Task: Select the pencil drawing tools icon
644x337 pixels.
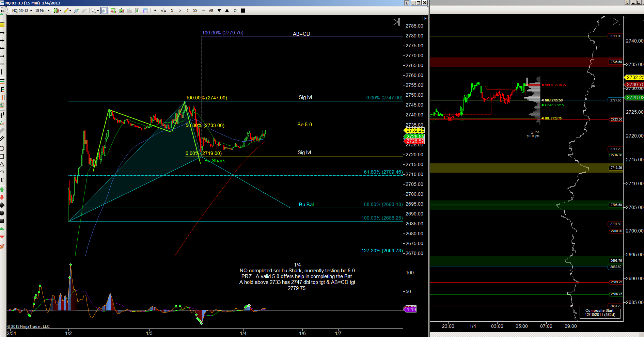Action: [x=67, y=11]
